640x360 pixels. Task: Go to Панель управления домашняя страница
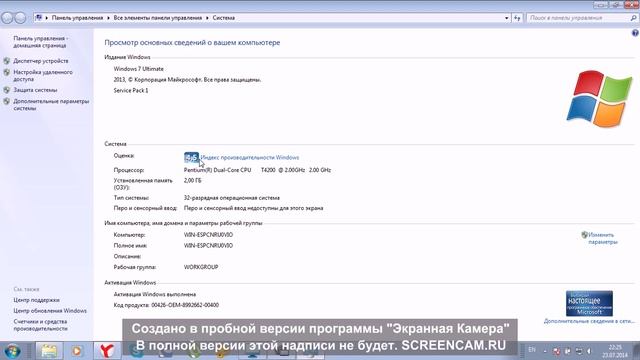point(40,42)
